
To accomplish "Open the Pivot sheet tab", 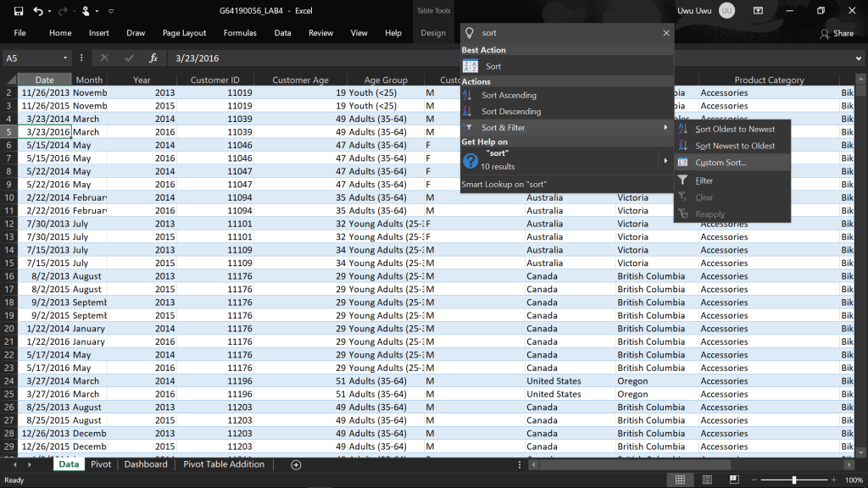I will (101, 464).
